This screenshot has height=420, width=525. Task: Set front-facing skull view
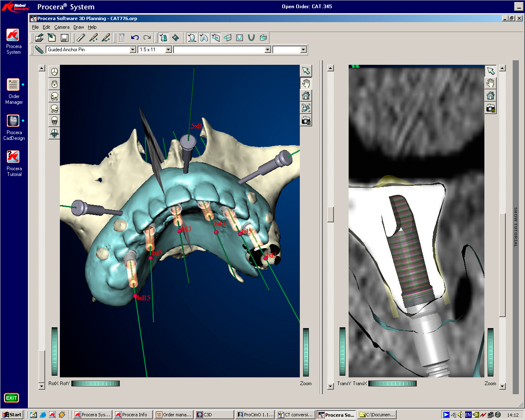pos(55,121)
